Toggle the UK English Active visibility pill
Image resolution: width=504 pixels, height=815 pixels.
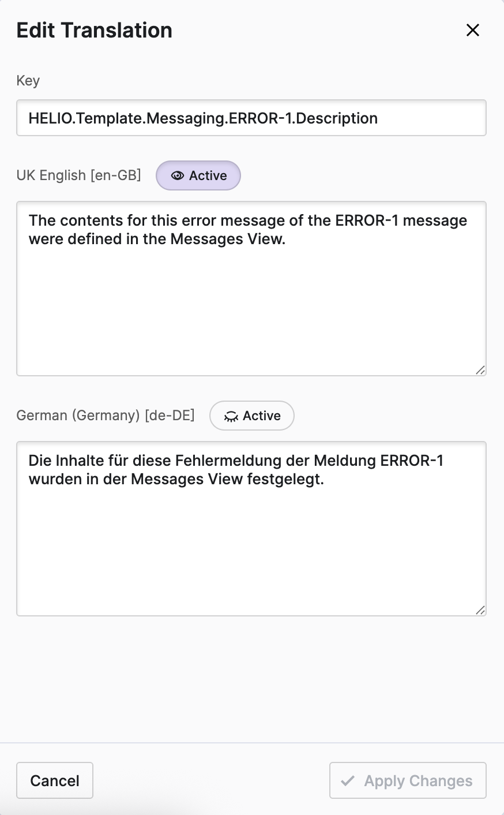point(198,175)
